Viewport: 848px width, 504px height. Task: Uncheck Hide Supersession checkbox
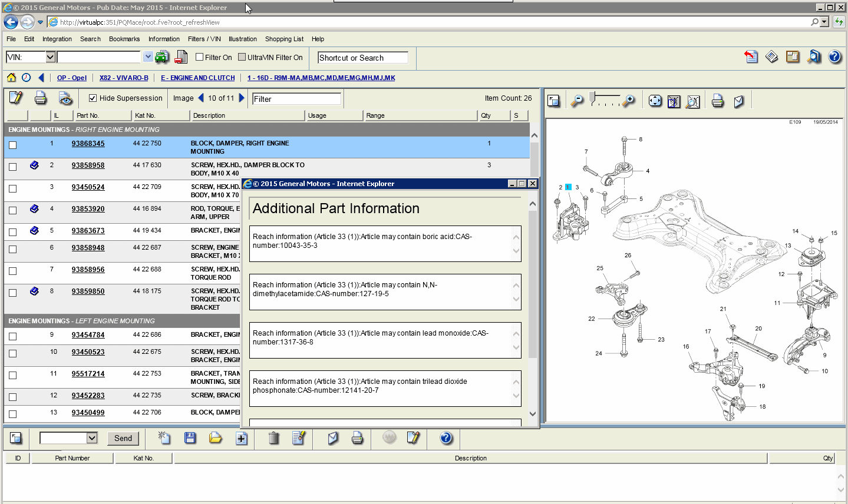(x=93, y=98)
